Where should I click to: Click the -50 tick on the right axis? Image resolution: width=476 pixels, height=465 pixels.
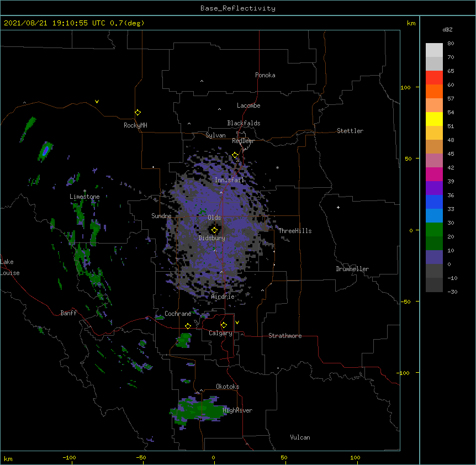click(x=405, y=302)
